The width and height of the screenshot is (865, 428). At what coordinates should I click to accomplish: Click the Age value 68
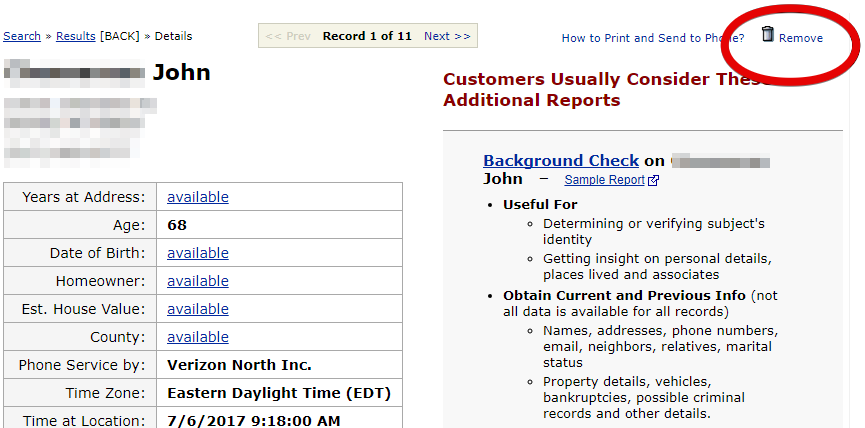pos(177,225)
